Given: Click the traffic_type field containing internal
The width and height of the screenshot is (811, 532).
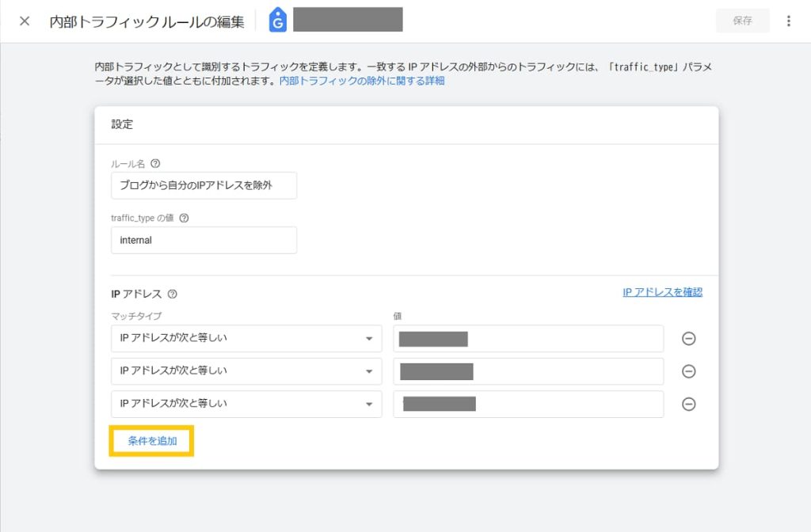Looking at the screenshot, I should (204, 241).
